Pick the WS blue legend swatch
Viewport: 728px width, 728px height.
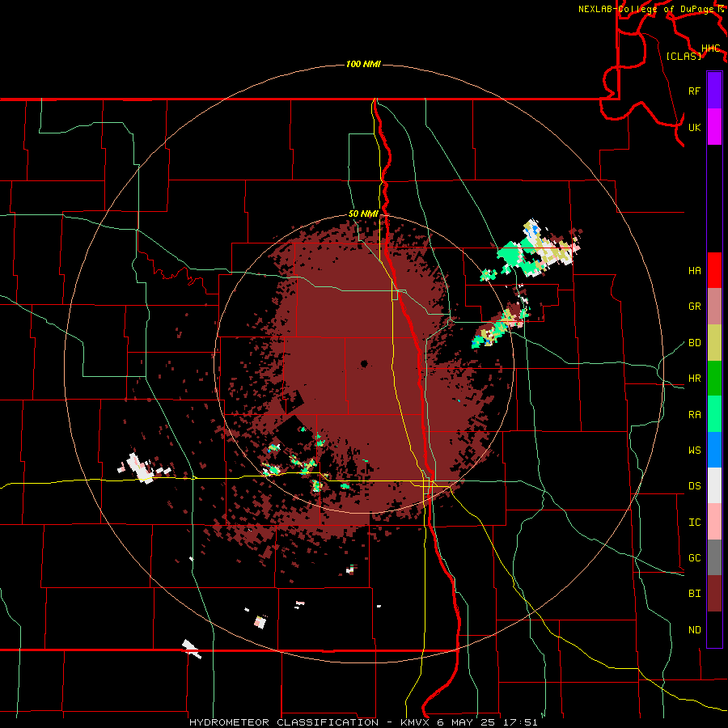pyautogui.click(x=714, y=450)
